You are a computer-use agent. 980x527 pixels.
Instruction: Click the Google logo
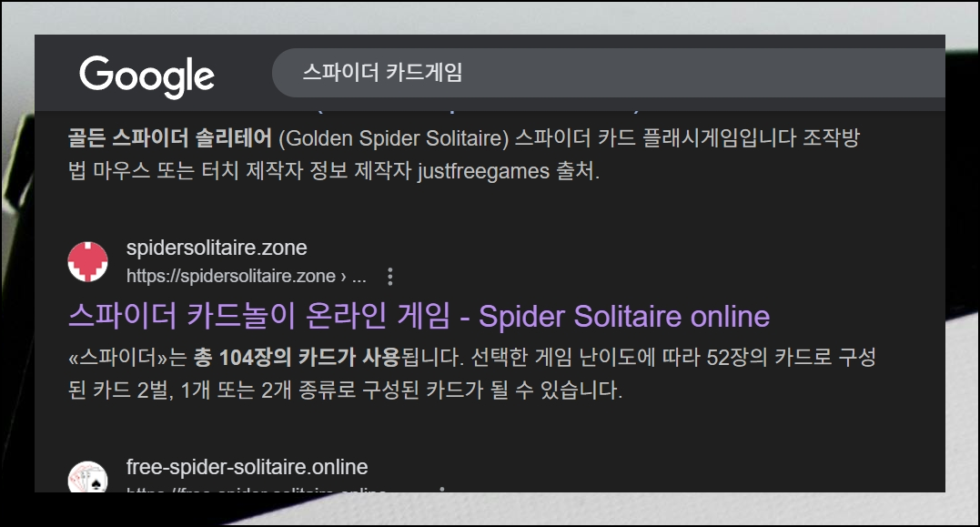coord(146,76)
